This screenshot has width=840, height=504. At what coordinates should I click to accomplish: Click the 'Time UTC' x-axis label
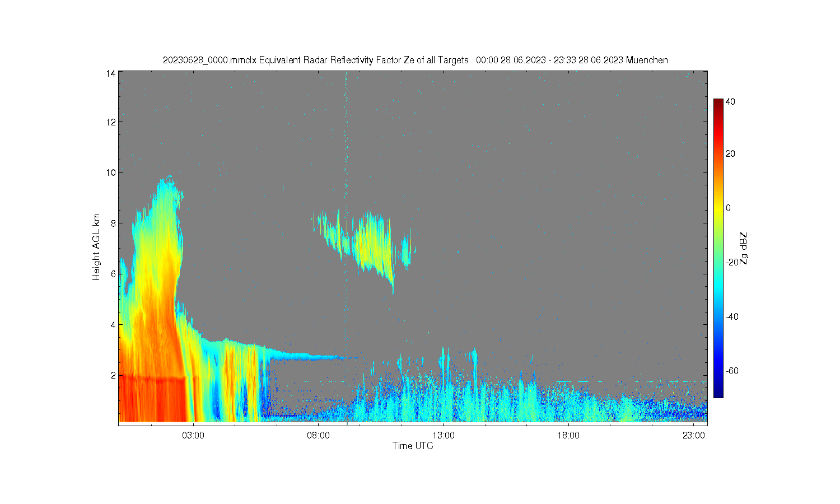coord(413,446)
